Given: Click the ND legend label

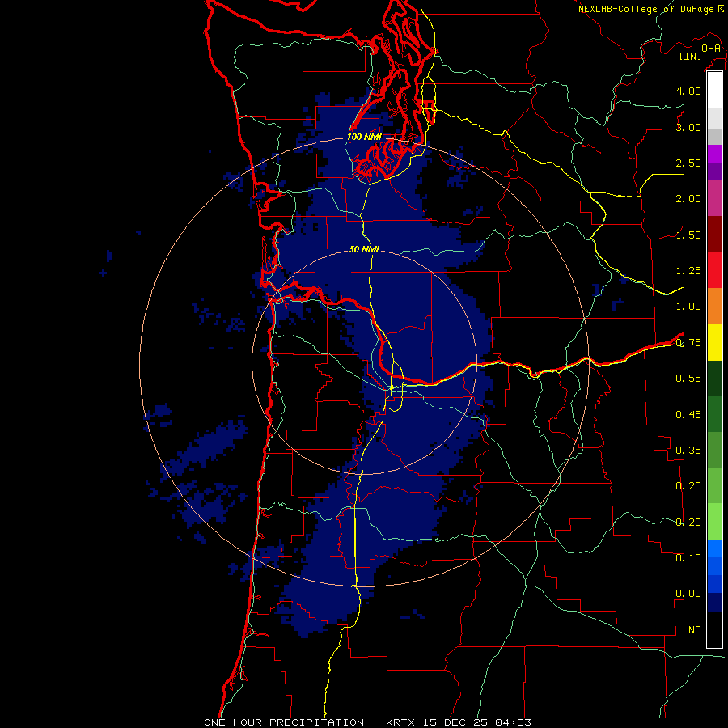Looking at the screenshot, I should (x=695, y=630).
